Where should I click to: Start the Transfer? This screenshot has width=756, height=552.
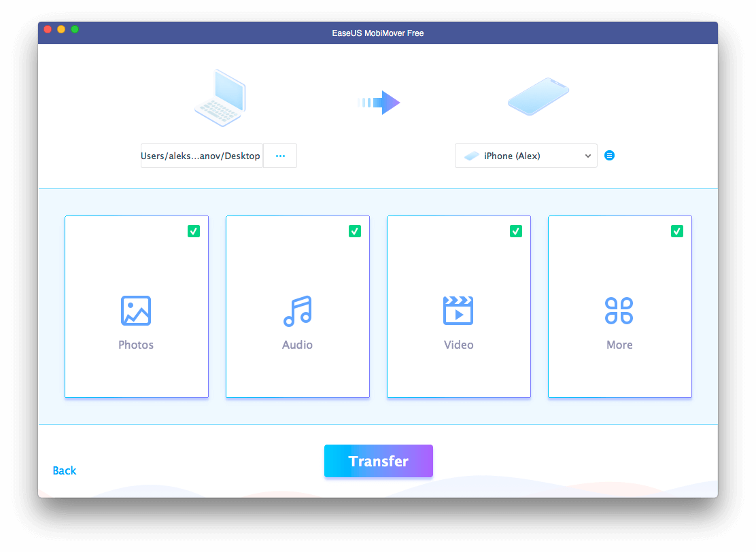[x=379, y=461]
